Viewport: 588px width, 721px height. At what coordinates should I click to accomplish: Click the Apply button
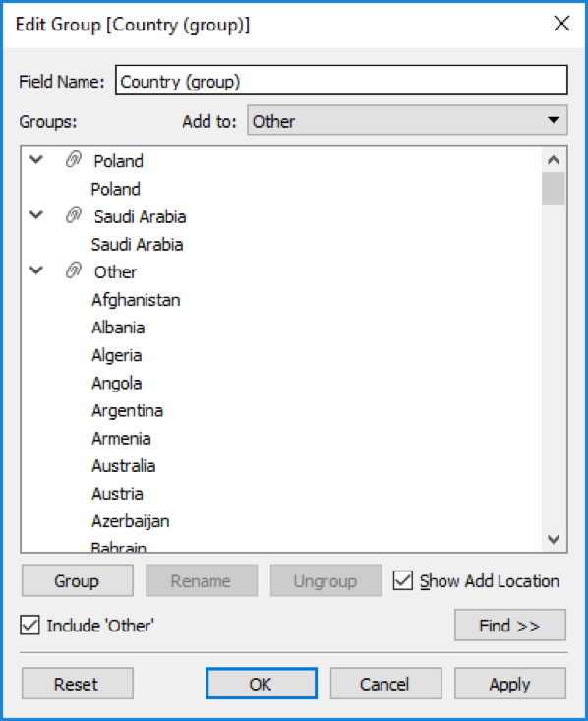coord(510,684)
